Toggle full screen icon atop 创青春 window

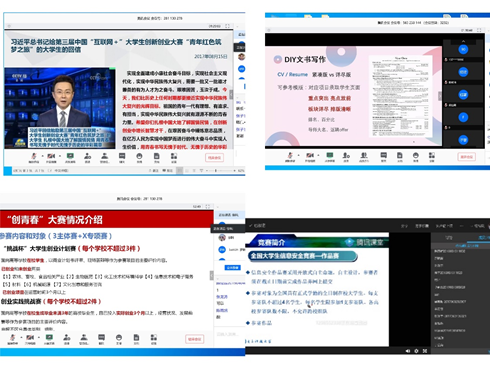[x=208, y=206]
